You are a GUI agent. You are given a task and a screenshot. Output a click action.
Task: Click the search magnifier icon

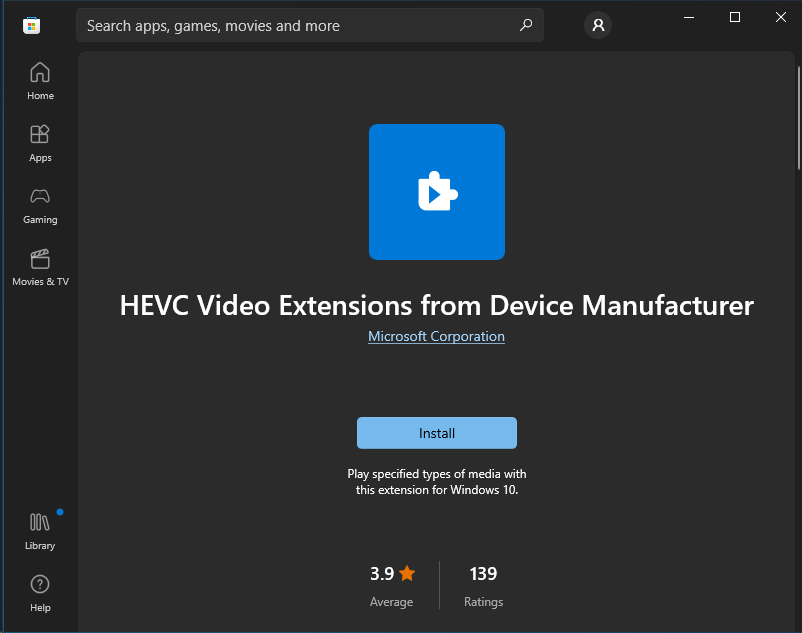(x=526, y=26)
